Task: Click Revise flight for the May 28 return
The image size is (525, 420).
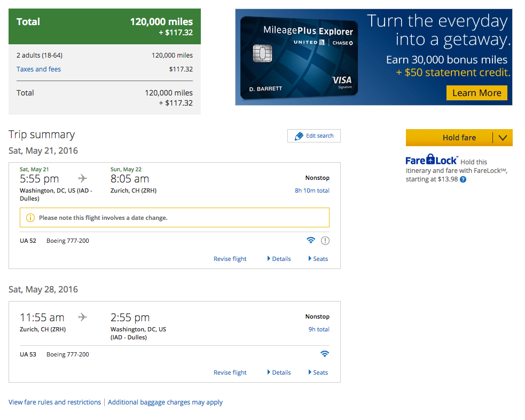Action: [230, 373]
